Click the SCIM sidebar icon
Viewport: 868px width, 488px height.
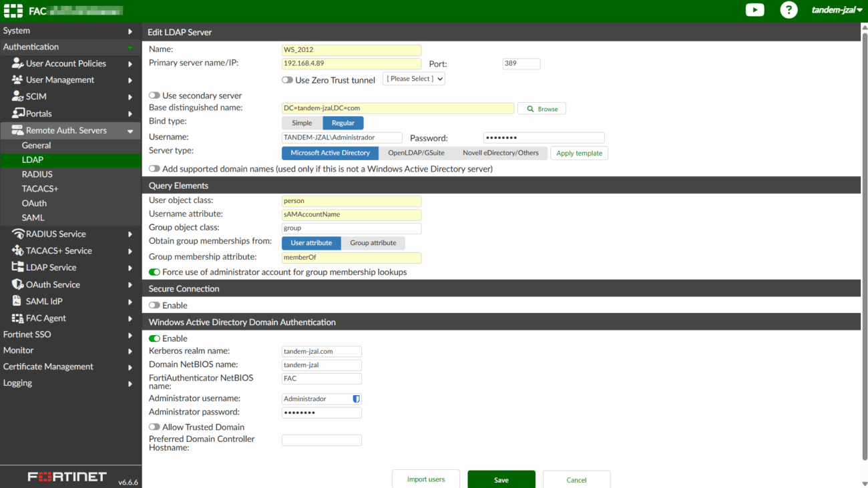point(16,96)
